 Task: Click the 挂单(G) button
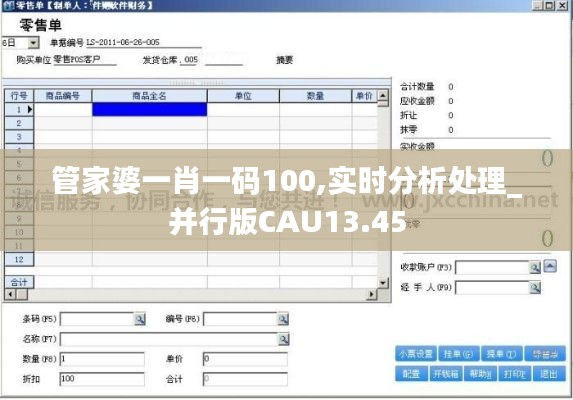459,354
